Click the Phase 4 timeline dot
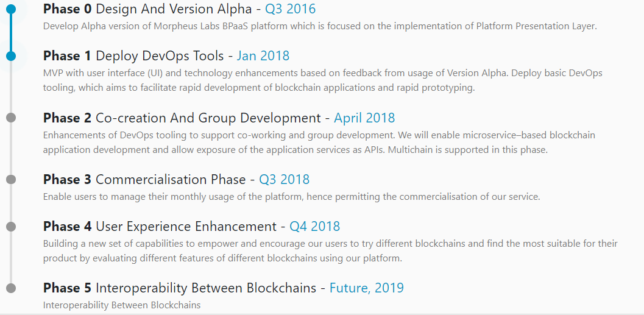Image resolution: width=644 pixels, height=315 pixels. click(10, 227)
